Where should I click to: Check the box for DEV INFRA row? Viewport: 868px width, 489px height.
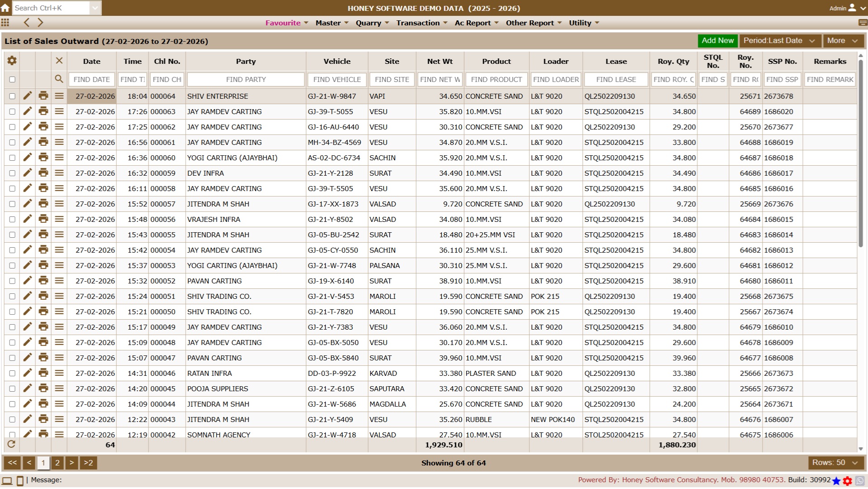pyautogui.click(x=12, y=173)
